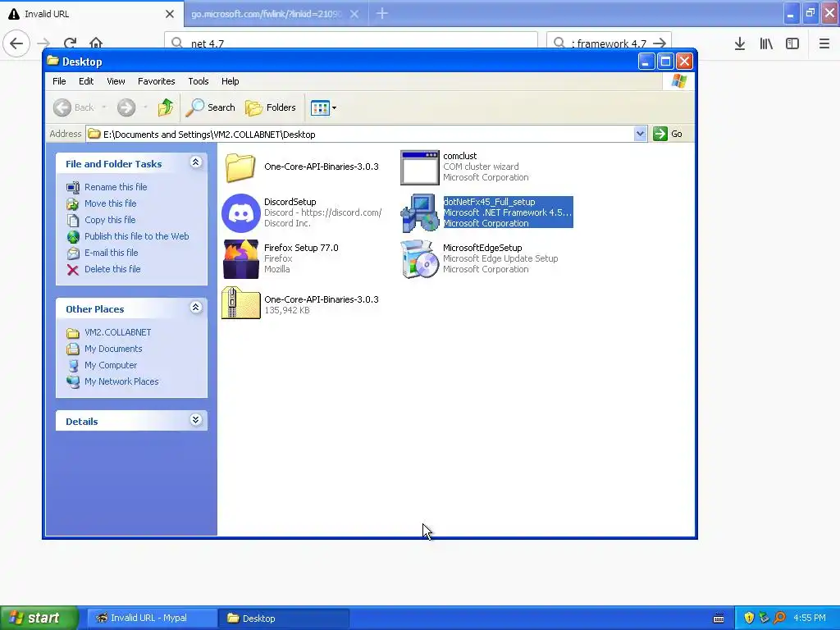Switch to Invalid URL - Mypal taskbar button
This screenshot has height=630, width=840.
click(x=152, y=619)
